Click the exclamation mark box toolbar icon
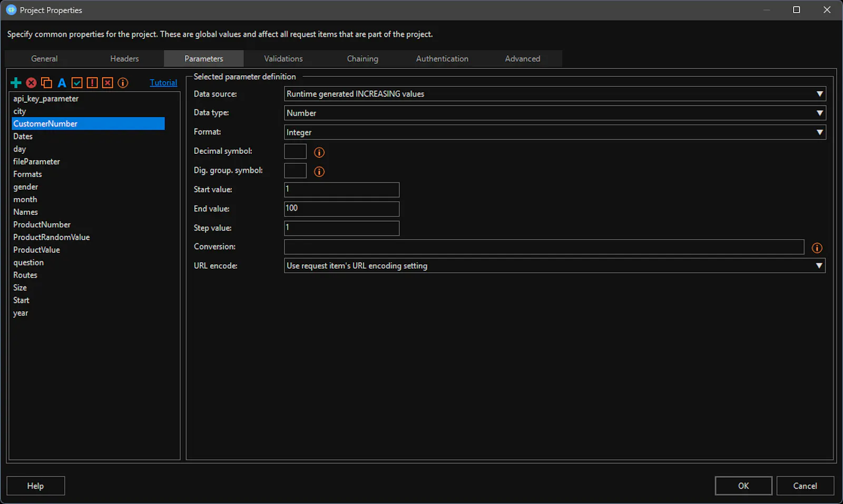Viewport: 843px width, 504px height. [92, 83]
